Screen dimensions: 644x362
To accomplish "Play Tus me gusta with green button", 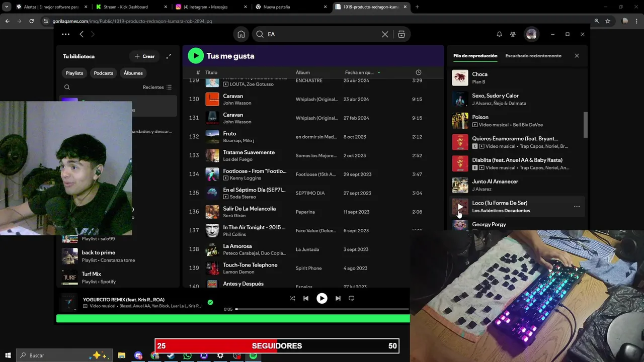I will coord(196,56).
